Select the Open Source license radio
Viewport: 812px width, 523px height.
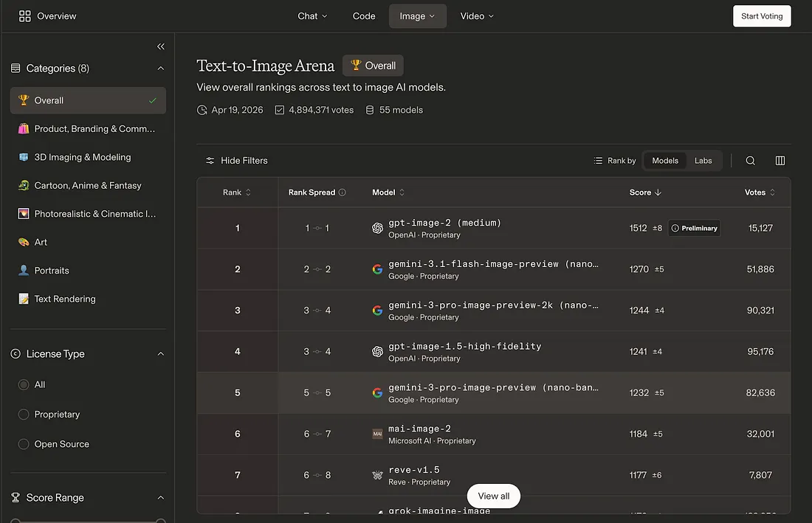point(24,444)
